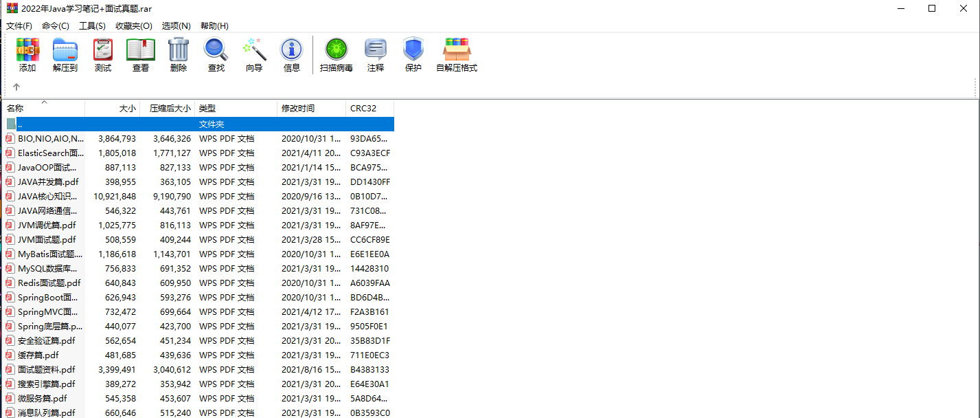980x418 pixels.
Task: Select the SpringMVC面... file
Action: coord(48,311)
